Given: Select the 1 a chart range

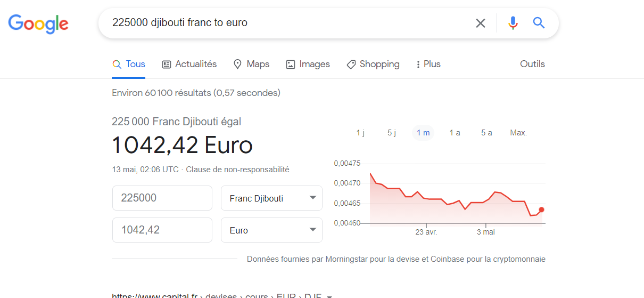Looking at the screenshot, I should click(455, 133).
